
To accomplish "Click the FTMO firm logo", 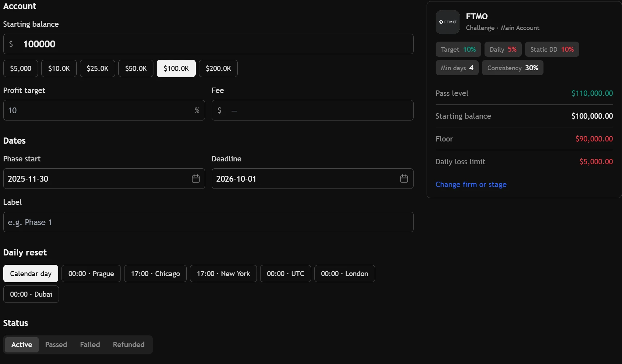I will click(448, 22).
